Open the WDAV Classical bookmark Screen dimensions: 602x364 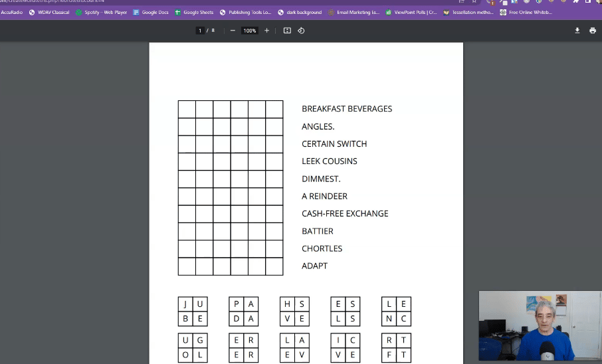49,12
